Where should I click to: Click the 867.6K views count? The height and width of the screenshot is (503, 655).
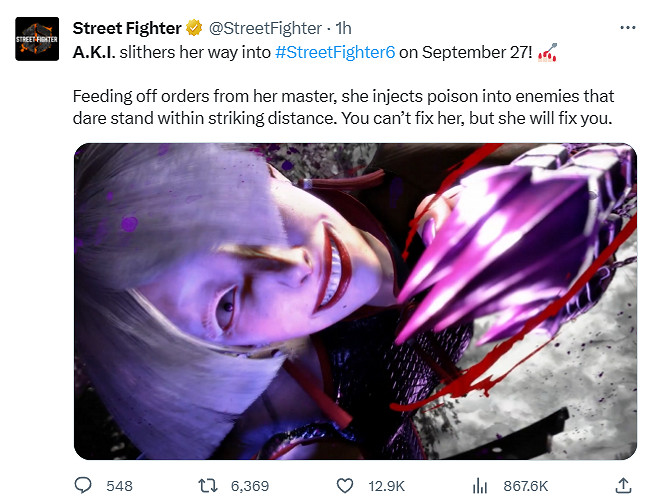(524, 486)
